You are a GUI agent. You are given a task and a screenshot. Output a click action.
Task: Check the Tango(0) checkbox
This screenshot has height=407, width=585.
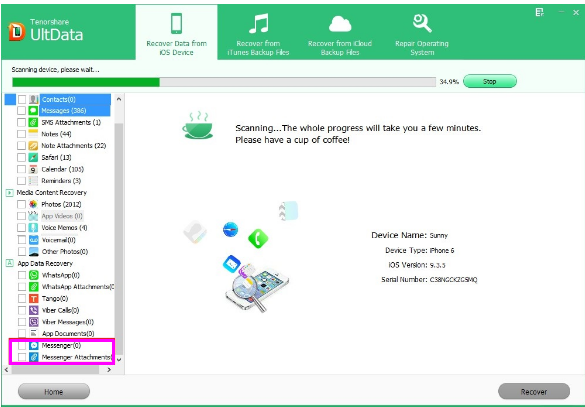click(x=22, y=298)
